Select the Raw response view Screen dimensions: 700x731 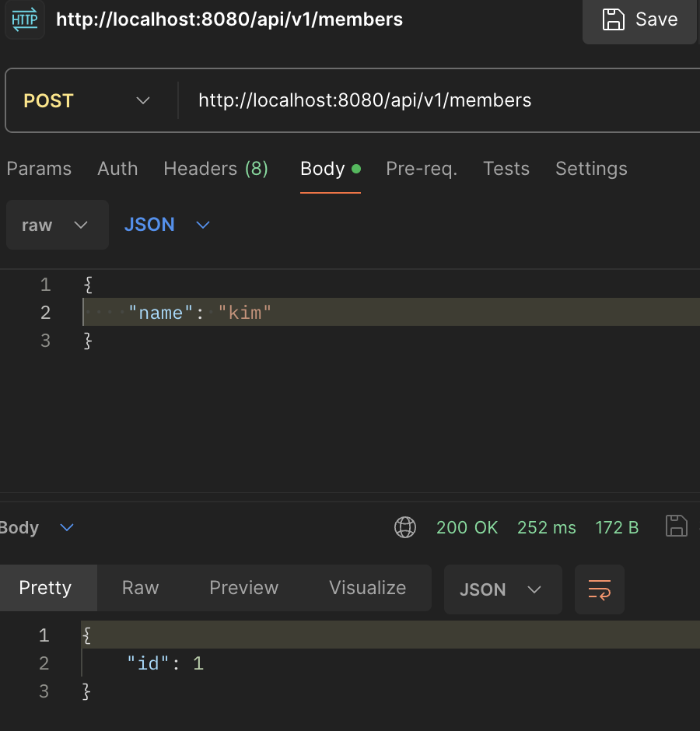pos(140,588)
